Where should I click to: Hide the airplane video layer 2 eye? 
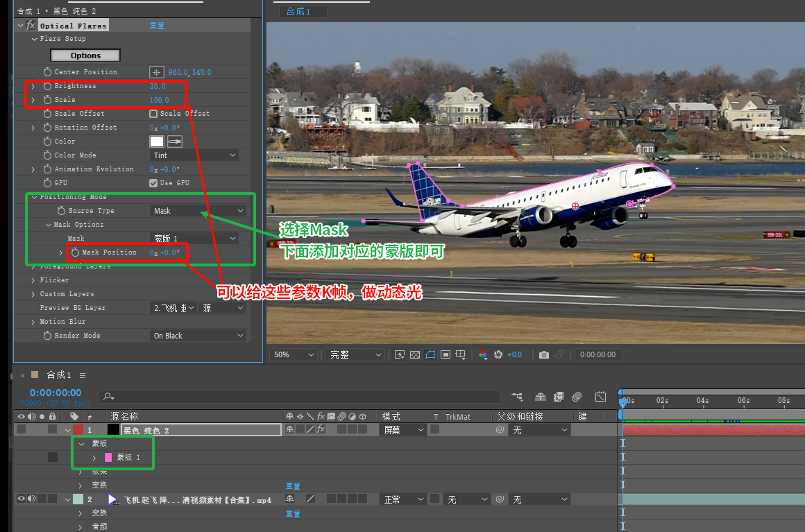pos(21,499)
